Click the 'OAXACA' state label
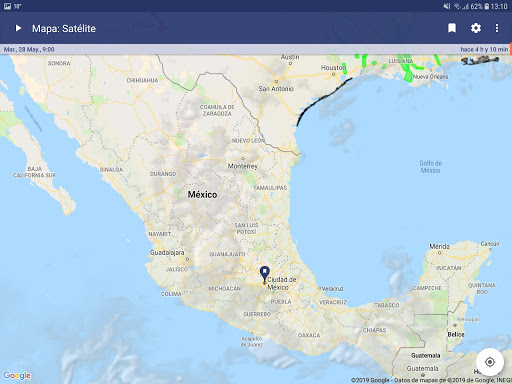The height and width of the screenshot is (384, 512). point(309,335)
